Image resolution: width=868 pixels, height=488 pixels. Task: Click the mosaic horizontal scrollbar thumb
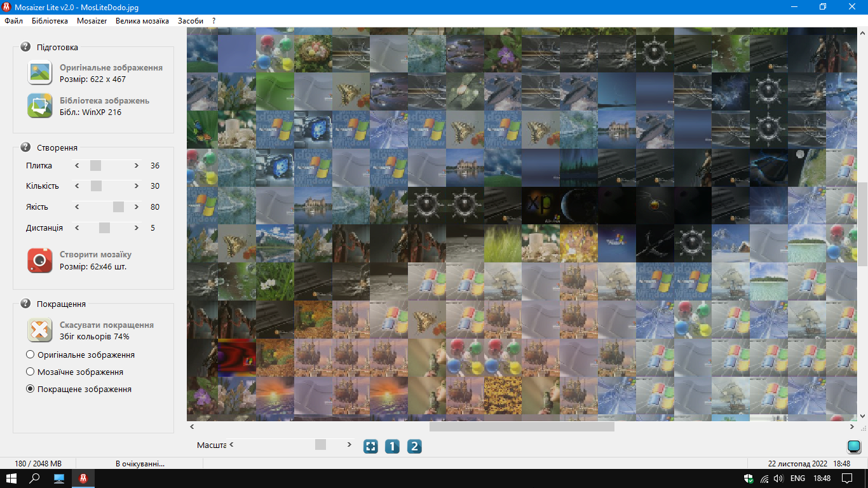pyautogui.click(x=522, y=427)
